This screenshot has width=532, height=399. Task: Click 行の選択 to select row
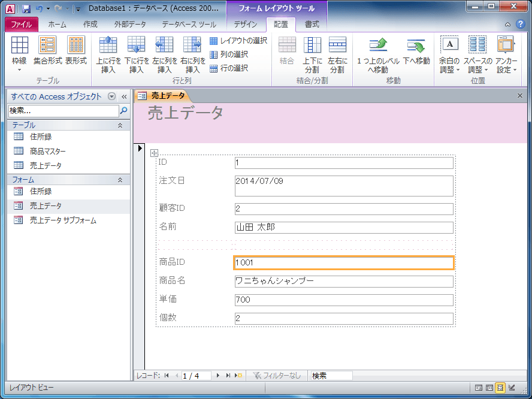click(229, 68)
